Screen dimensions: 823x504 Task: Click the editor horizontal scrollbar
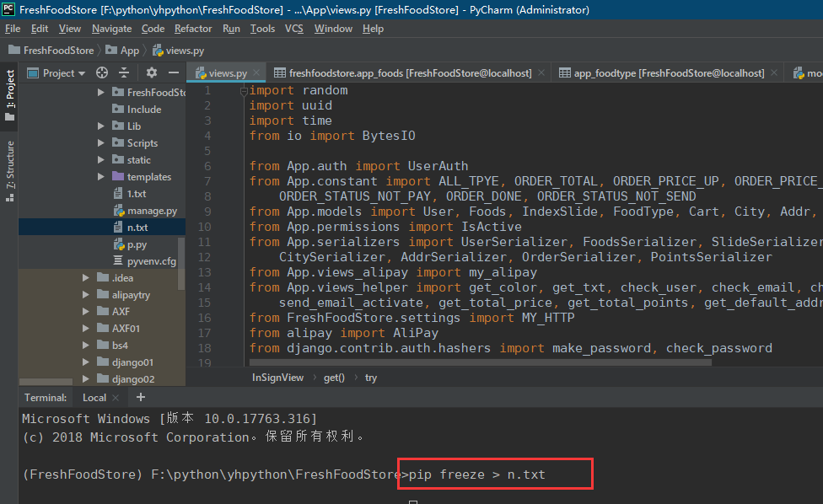point(481,362)
